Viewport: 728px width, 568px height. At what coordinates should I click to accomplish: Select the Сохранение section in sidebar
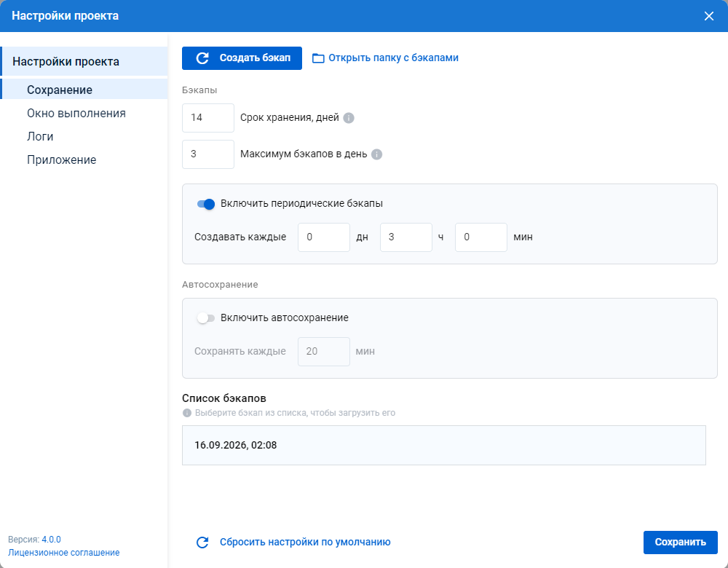[x=60, y=90]
